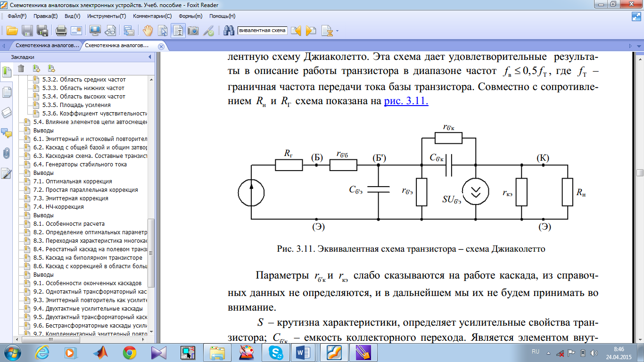
Task: Click the Save floppy disk icon
Action: point(27,31)
